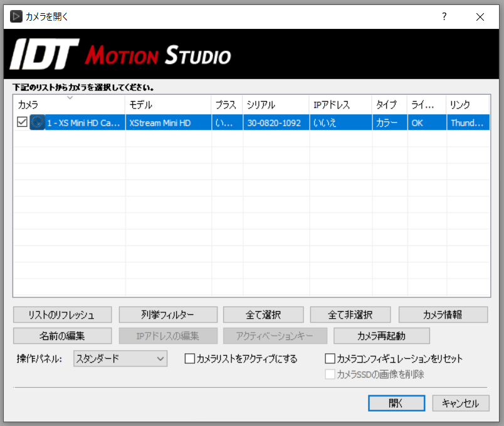Sort by the シリアル column header
The image size is (504, 426).
coord(276,105)
